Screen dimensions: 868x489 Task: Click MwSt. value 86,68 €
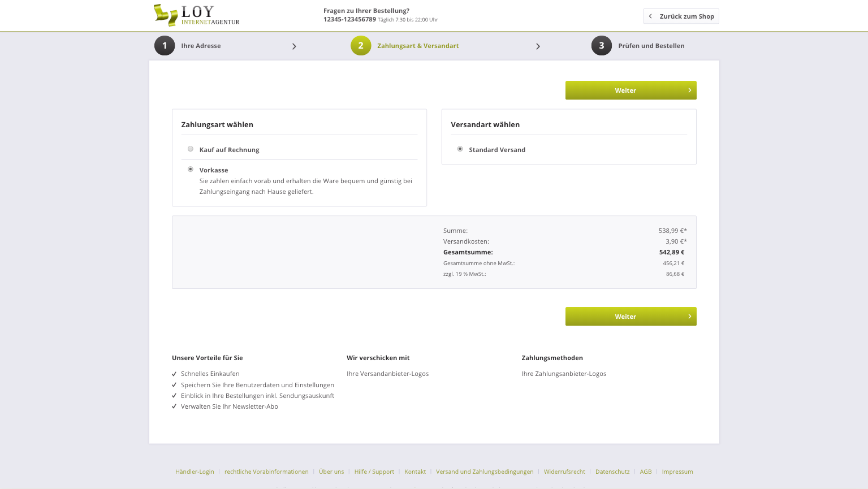click(675, 274)
